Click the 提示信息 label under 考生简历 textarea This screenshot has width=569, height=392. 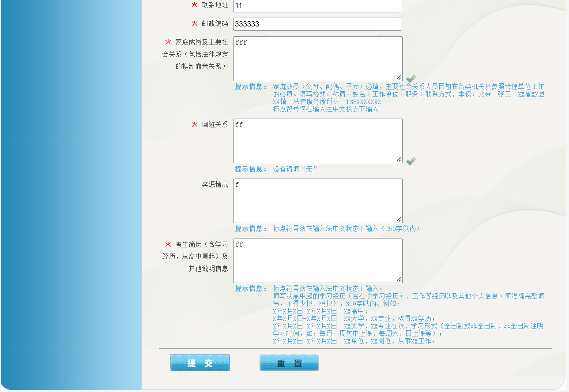coord(251,288)
